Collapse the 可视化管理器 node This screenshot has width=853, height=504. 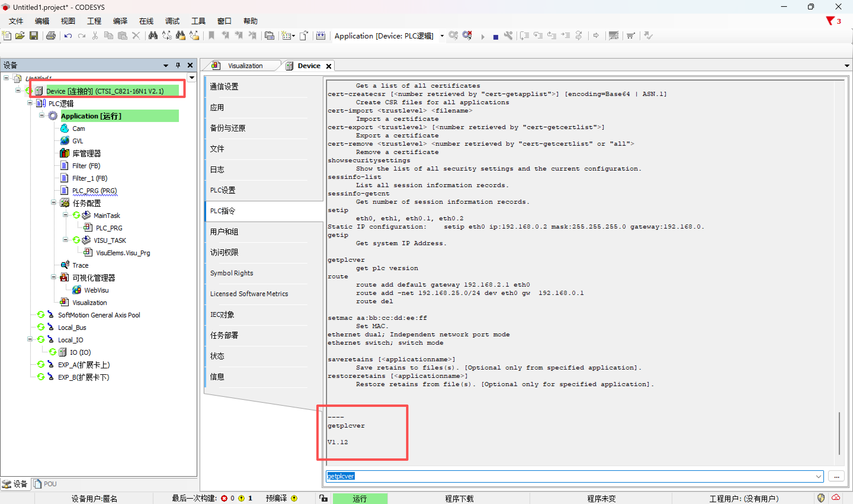point(53,277)
